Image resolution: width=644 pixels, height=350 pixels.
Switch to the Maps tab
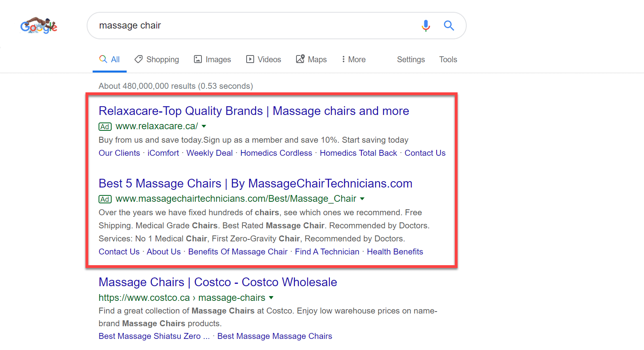pyautogui.click(x=312, y=59)
